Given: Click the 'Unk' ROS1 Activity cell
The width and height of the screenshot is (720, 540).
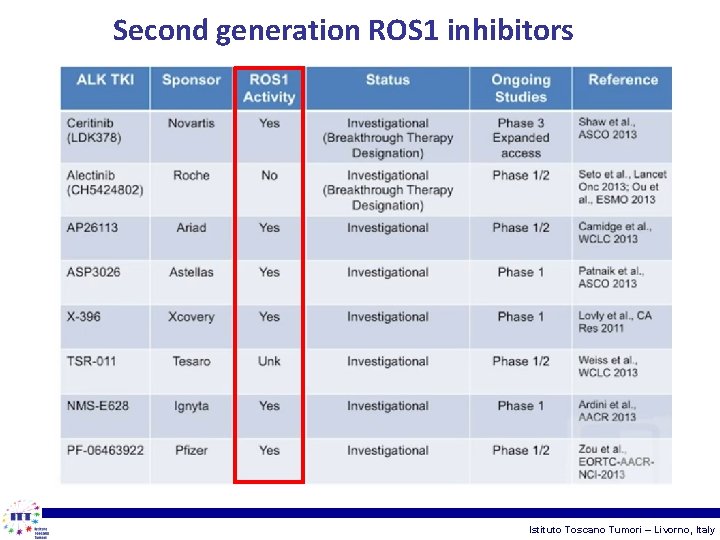Looking at the screenshot, I should pyautogui.click(x=269, y=371).
